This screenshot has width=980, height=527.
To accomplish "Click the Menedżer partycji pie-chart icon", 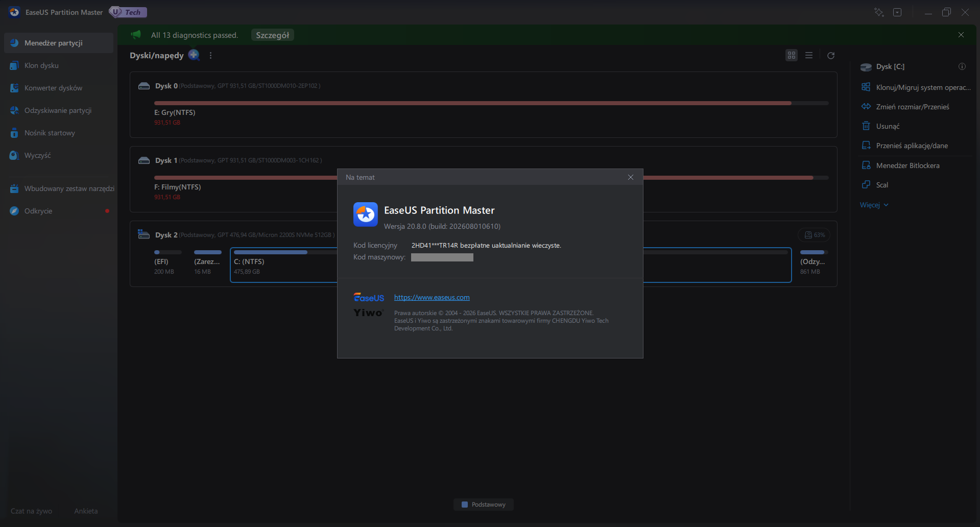I will tap(14, 43).
